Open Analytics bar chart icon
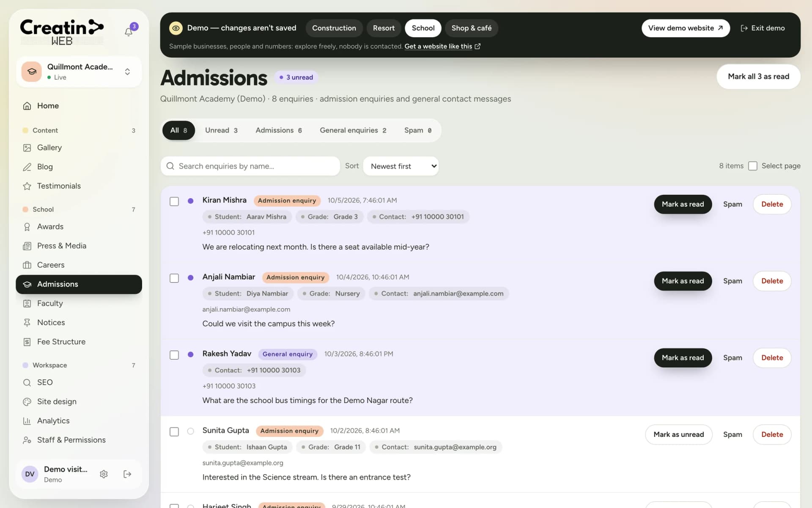The height and width of the screenshot is (508, 812). [x=27, y=421]
